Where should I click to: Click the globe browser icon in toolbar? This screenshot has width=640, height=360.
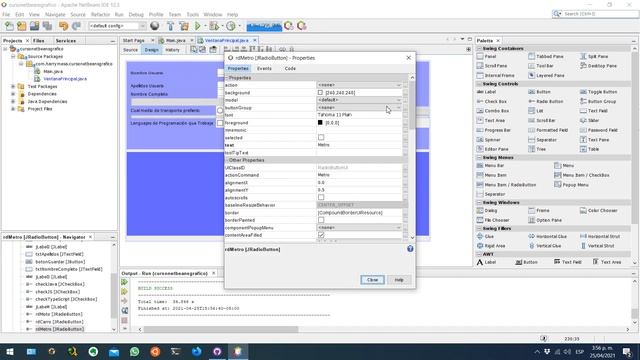(x=155, y=26)
